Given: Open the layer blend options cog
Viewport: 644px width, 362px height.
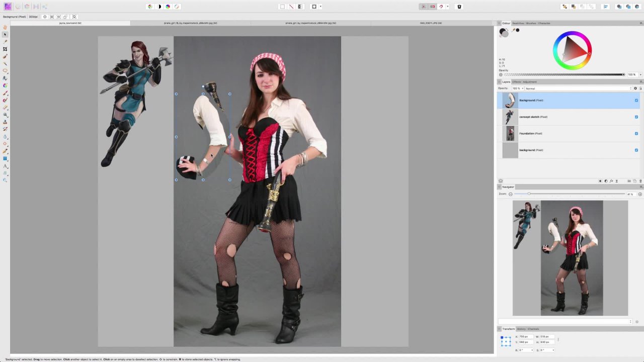Looking at the screenshot, I should click(x=635, y=88).
